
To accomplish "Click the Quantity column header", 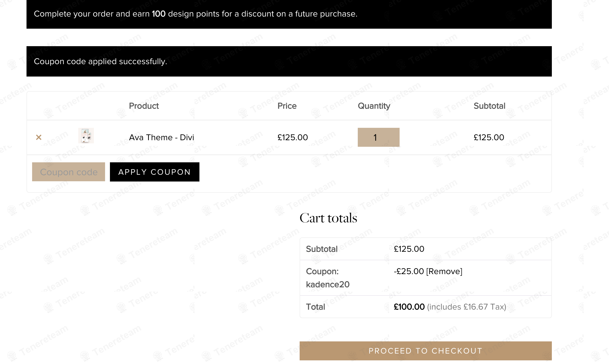I will tap(374, 106).
